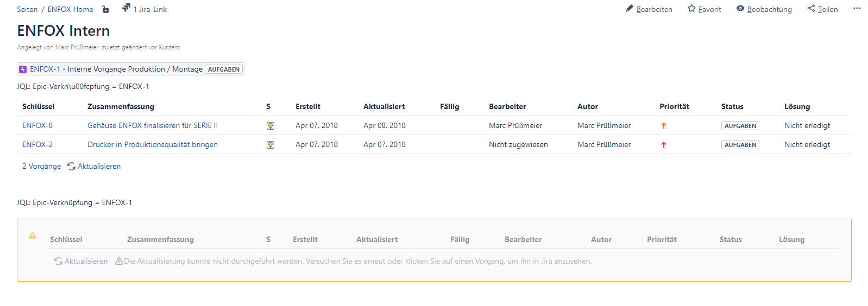Screen dimensions: 868x306
Task: Click the eye icon for Beobachtung
Action: point(740,8)
